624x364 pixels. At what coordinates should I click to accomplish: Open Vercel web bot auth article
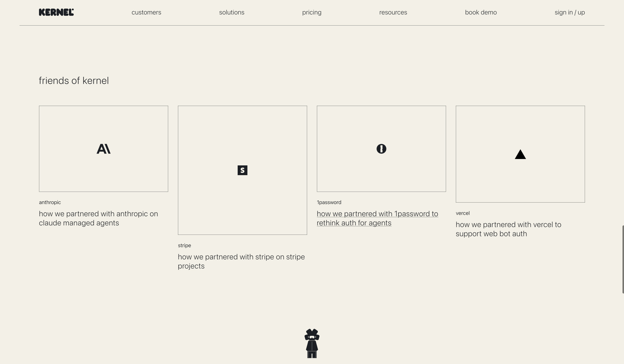point(509,229)
